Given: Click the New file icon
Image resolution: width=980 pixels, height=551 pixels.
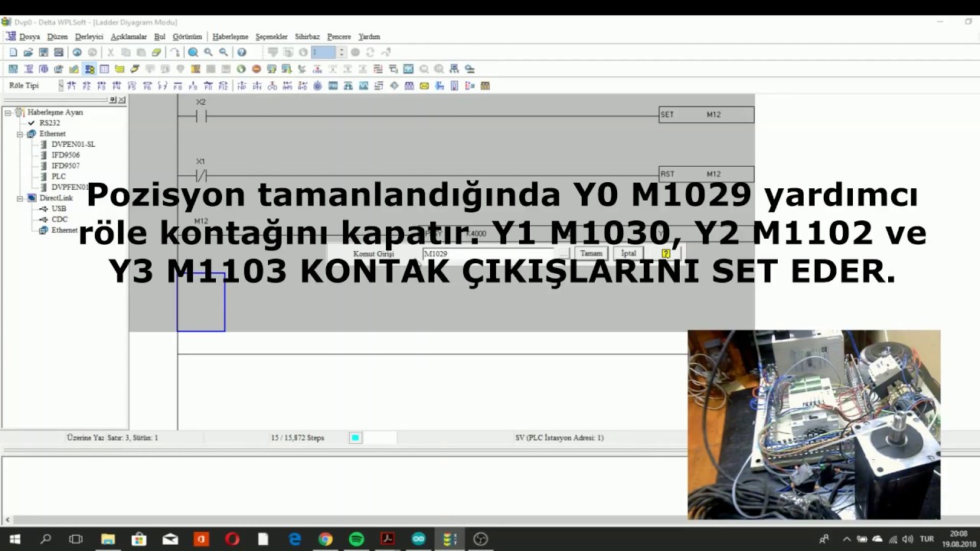Looking at the screenshot, I should tap(13, 52).
